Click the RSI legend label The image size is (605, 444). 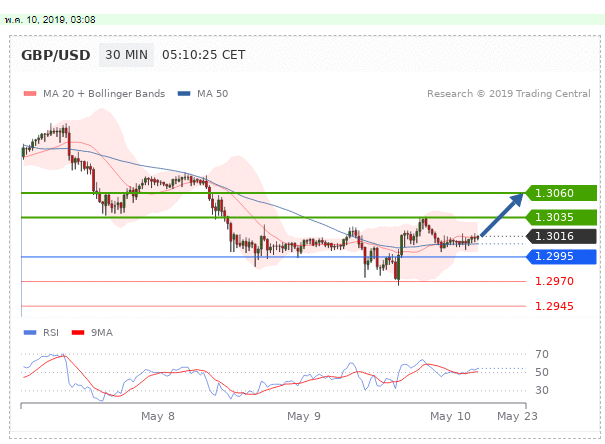pos(51,333)
